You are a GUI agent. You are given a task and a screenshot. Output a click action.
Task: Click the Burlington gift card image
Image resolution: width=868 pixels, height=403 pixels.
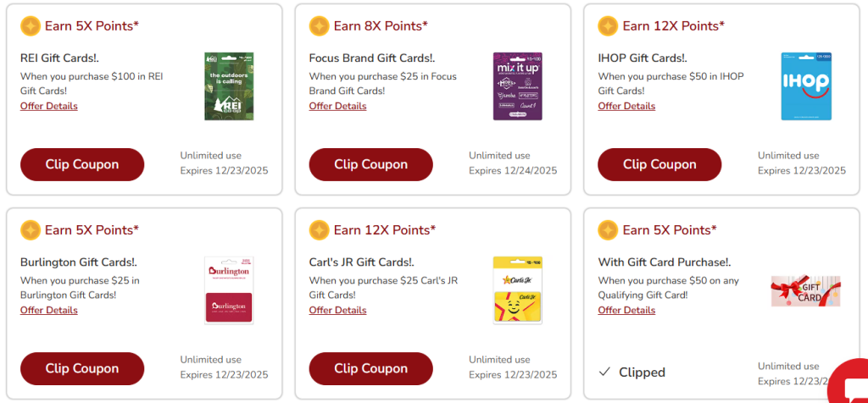[x=229, y=290]
